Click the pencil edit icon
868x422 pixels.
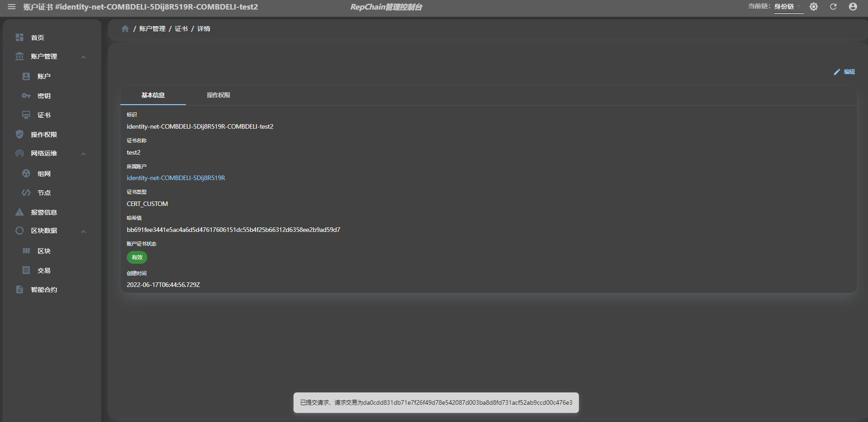click(837, 72)
